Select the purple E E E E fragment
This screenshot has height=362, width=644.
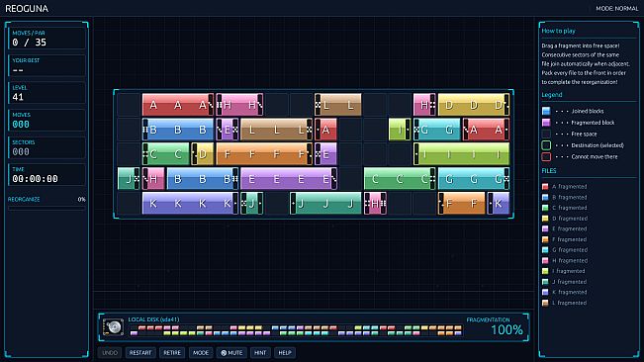point(289,179)
